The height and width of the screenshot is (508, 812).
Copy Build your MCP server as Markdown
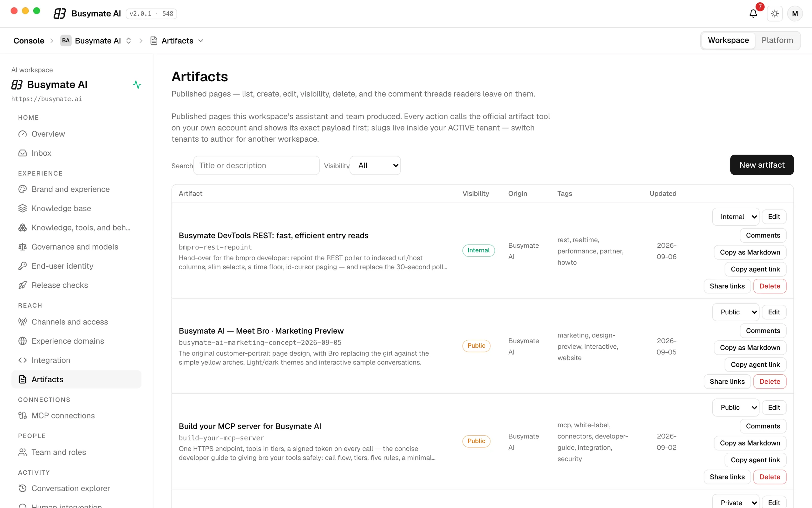pos(750,443)
